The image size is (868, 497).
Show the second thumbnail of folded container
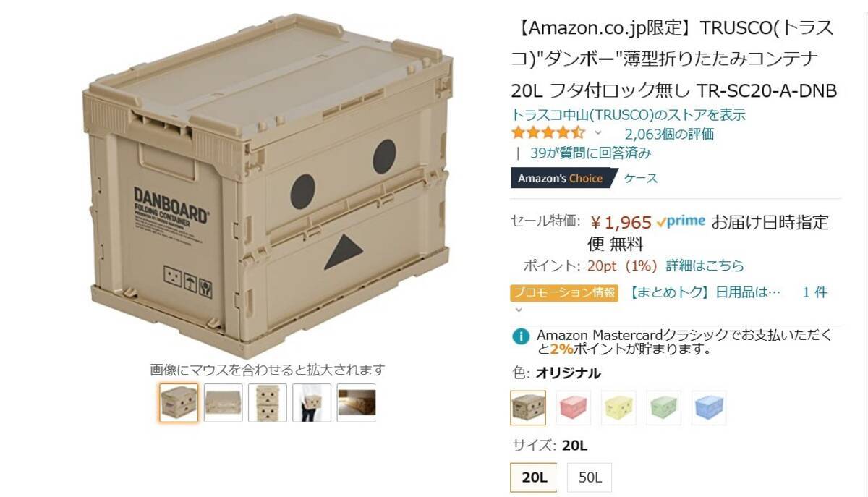point(223,403)
